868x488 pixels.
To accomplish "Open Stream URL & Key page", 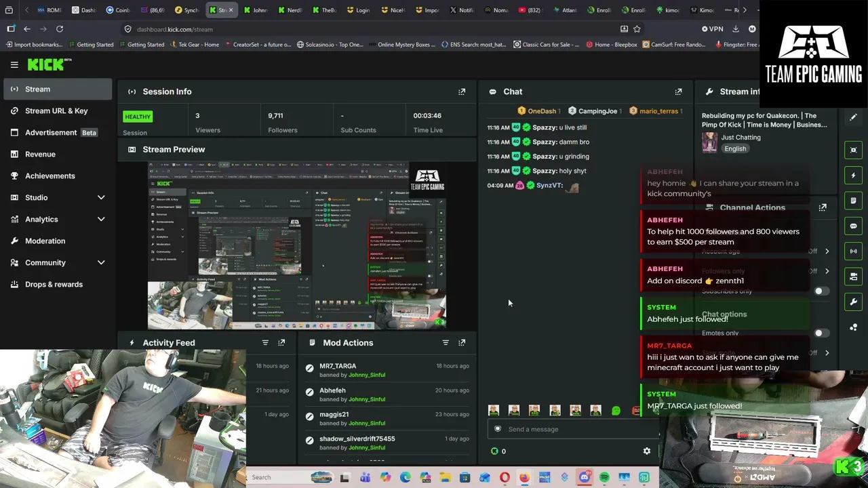I will (58, 110).
